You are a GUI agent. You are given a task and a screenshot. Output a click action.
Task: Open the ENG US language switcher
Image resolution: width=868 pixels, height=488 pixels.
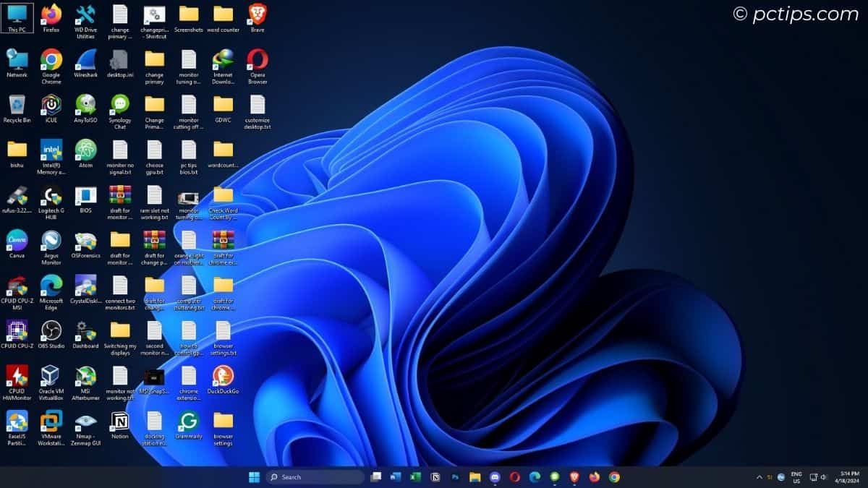pos(796,477)
